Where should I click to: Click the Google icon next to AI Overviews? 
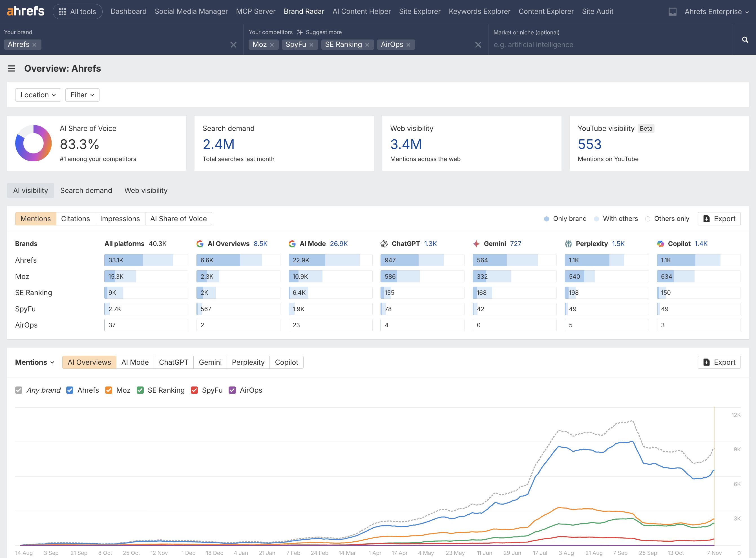click(x=200, y=243)
